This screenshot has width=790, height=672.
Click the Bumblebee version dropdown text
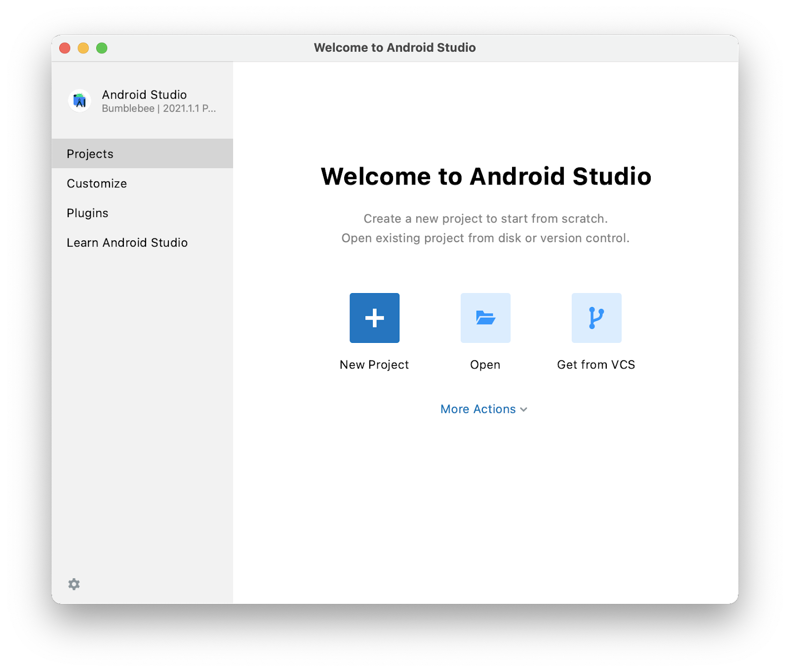158,109
